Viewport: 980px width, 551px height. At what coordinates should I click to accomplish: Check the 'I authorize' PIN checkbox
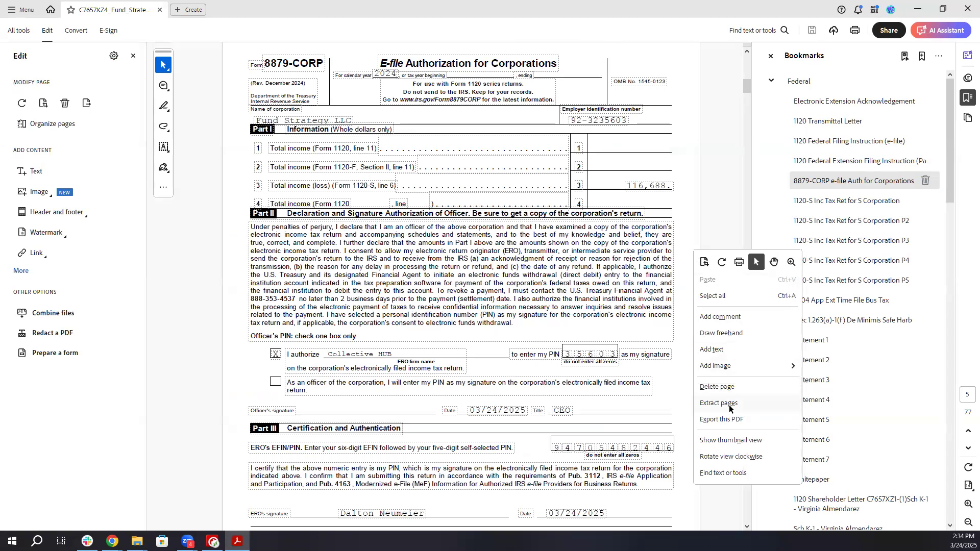276,354
